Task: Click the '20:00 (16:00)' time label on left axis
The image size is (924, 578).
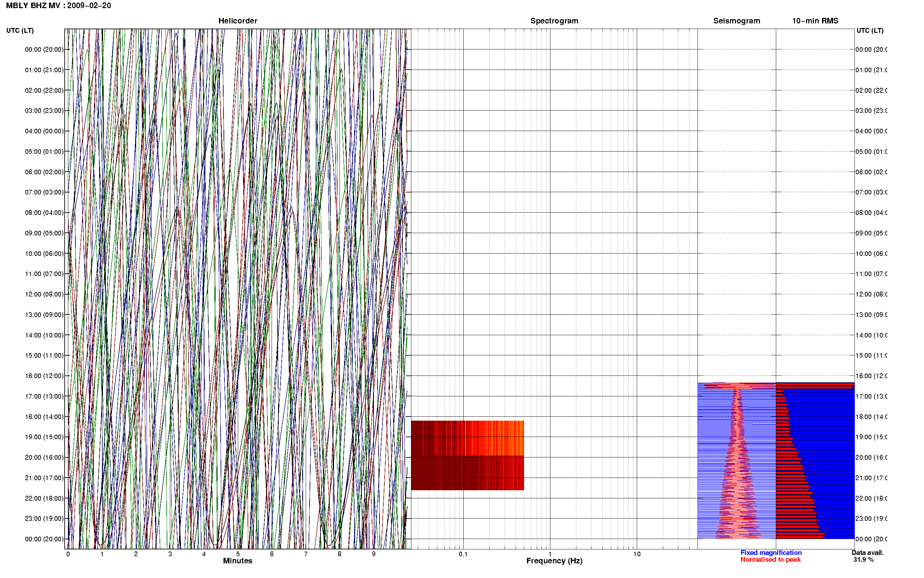Action: coord(44,458)
